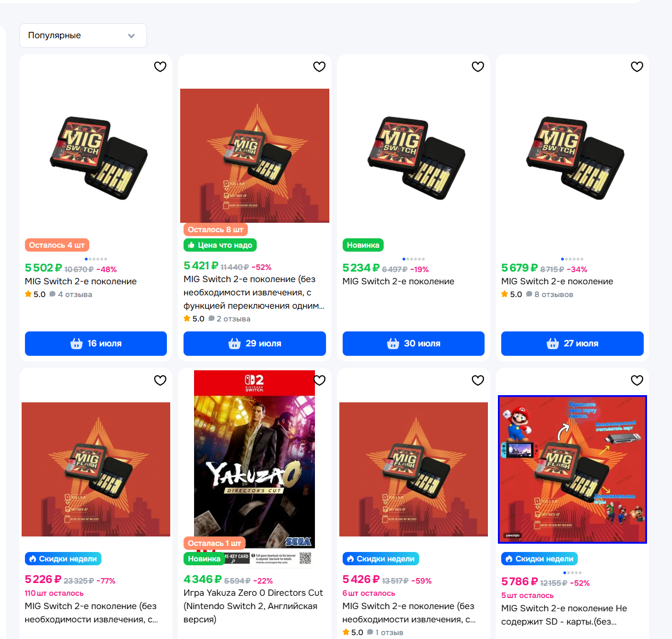Screen dimensions: 672x639
Task: Toggle the heart on the 5234 ₽ product
Action: pyautogui.click(x=478, y=67)
